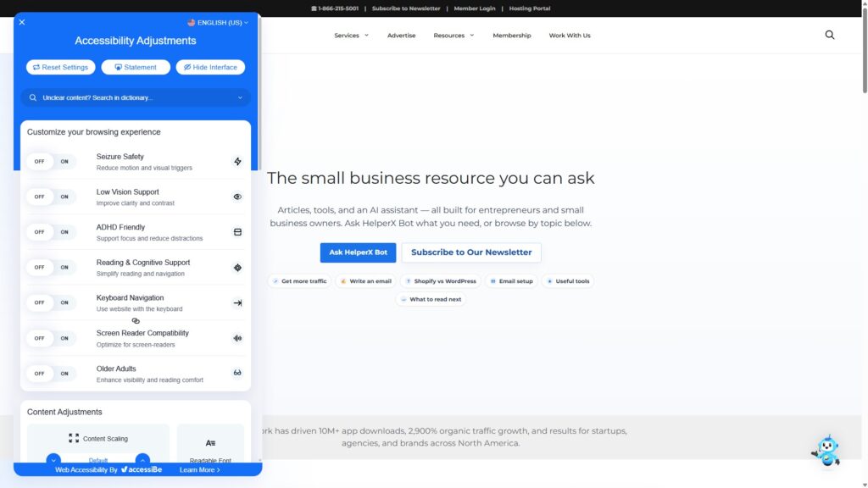Turn ON Seizure Safety profile

click(x=64, y=162)
